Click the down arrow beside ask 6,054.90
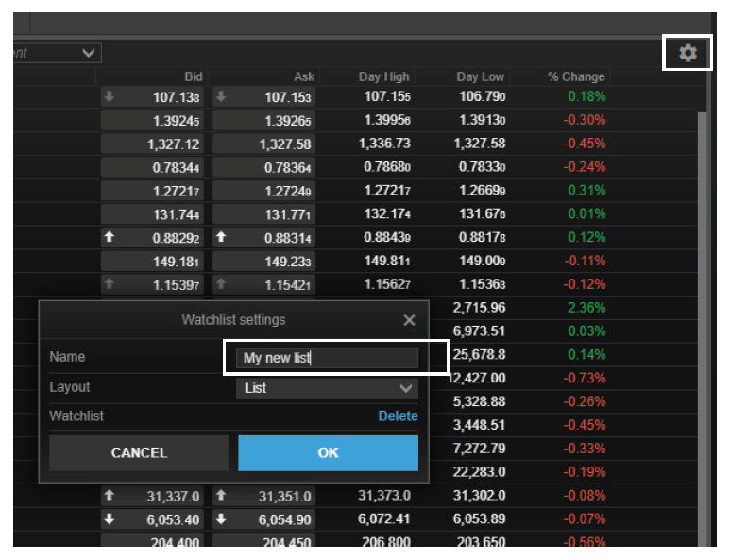The width and height of the screenshot is (730, 560). click(x=222, y=518)
